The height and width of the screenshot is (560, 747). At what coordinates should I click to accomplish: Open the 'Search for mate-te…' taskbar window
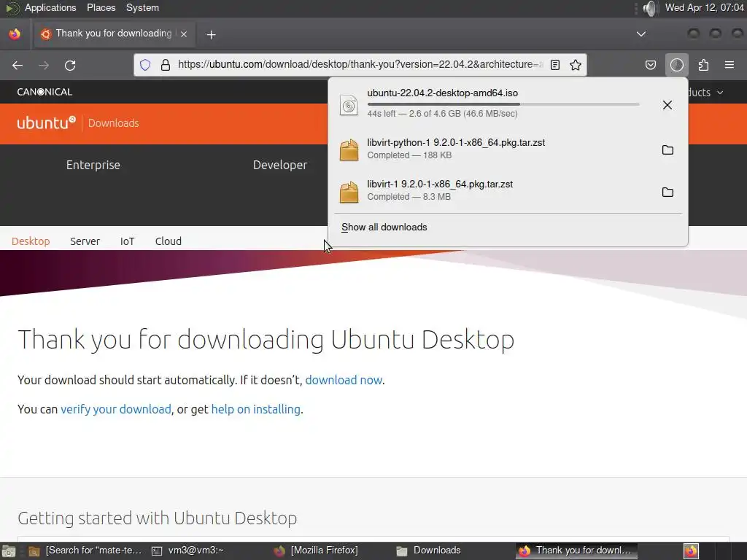pos(86,551)
